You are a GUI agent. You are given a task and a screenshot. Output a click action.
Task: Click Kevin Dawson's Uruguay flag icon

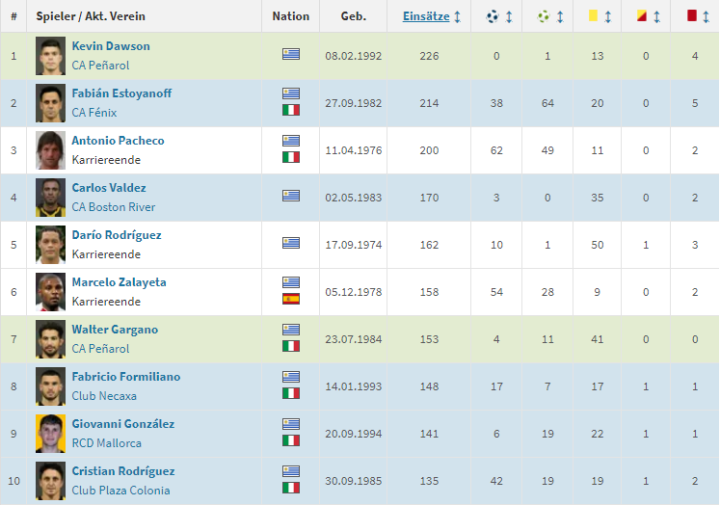point(291,55)
